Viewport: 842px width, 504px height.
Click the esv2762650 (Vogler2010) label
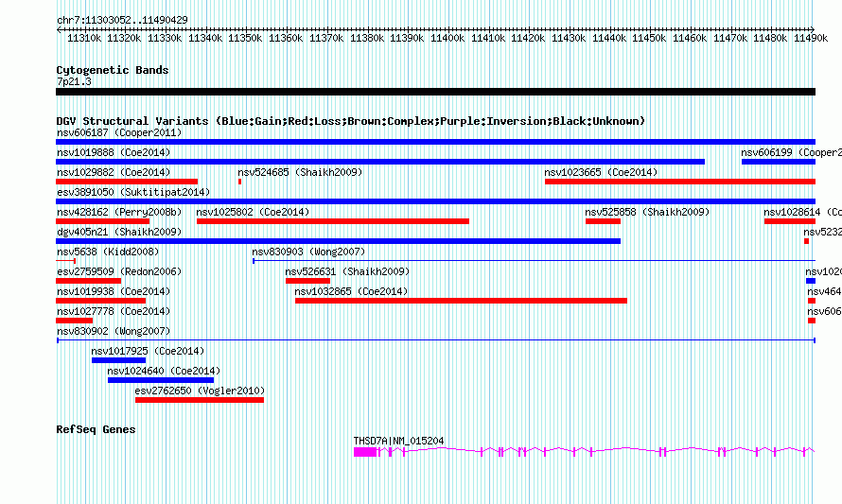[200, 391]
